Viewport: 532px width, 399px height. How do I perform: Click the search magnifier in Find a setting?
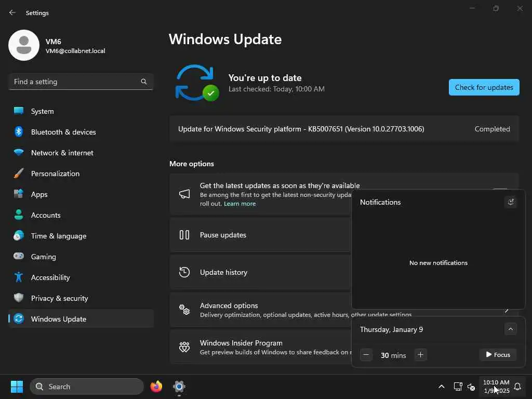(x=143, y=82)
